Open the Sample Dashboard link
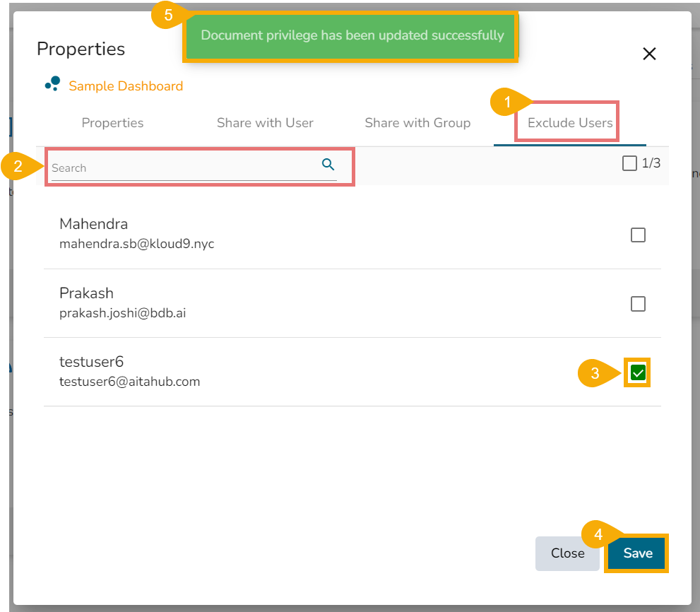Viewport: 700px width, 612px height. point(126,86)
